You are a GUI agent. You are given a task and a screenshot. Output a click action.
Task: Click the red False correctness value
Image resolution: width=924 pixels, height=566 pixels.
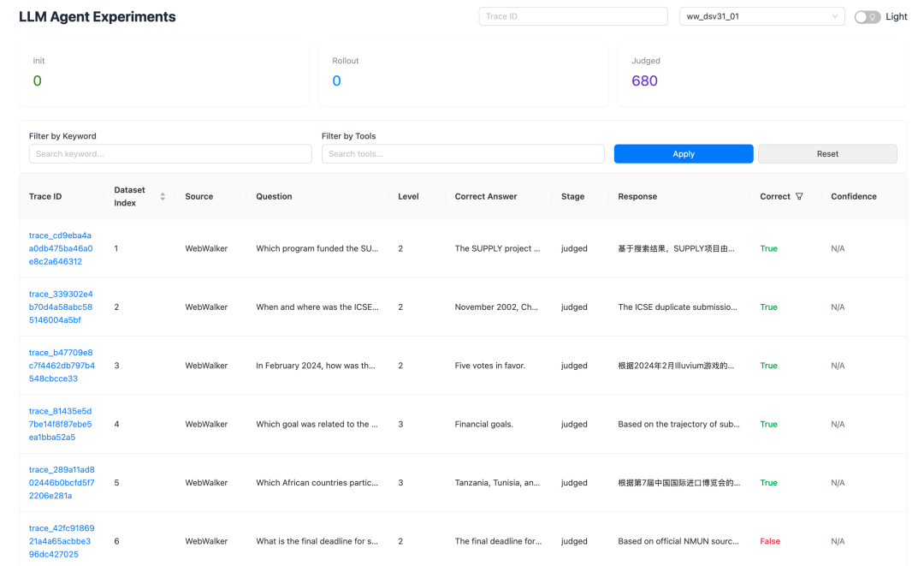(770, 540)
